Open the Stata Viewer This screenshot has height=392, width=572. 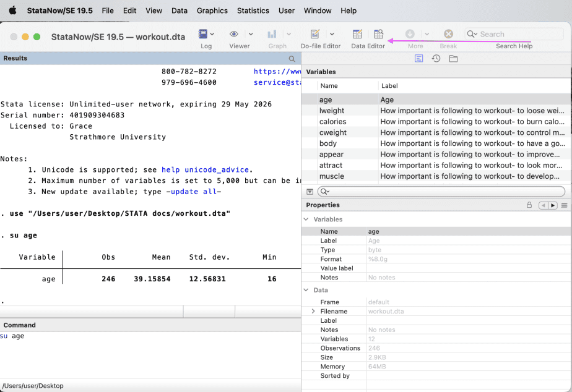click(234, 34)
